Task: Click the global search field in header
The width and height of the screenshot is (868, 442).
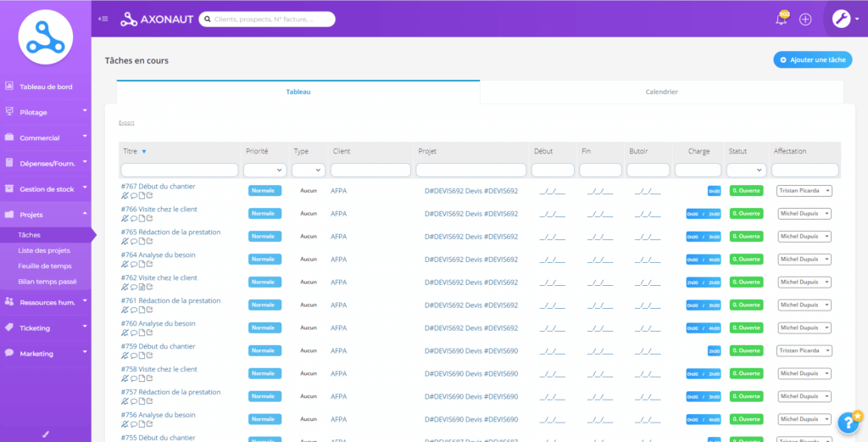Action: (x=266, y=19)
